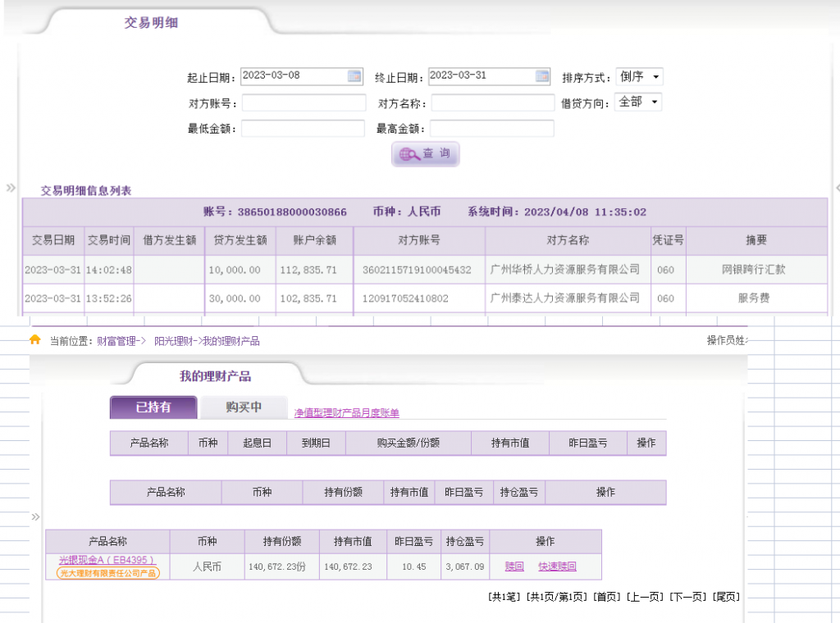Focus the 对方名称 input box

click(493, 102)
